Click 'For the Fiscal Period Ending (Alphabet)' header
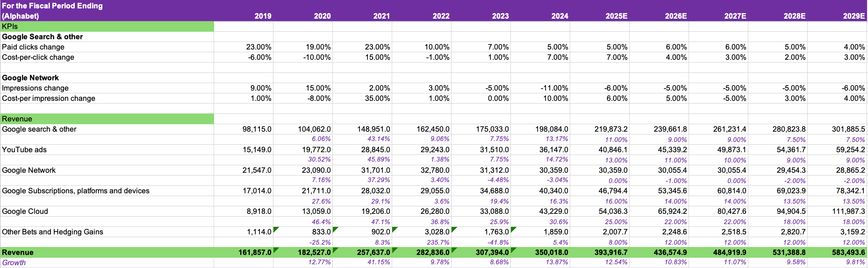 pos(52,11)
